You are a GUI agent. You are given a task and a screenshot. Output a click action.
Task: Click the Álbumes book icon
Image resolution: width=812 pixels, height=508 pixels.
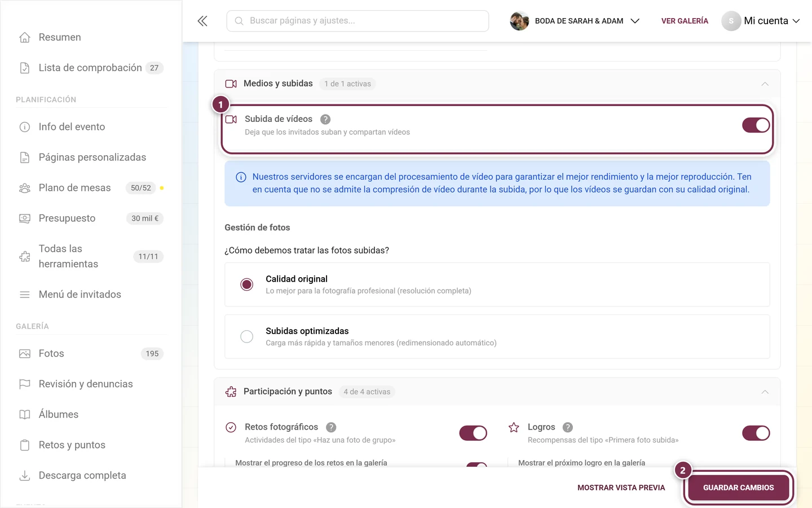(x=25, y=415)
